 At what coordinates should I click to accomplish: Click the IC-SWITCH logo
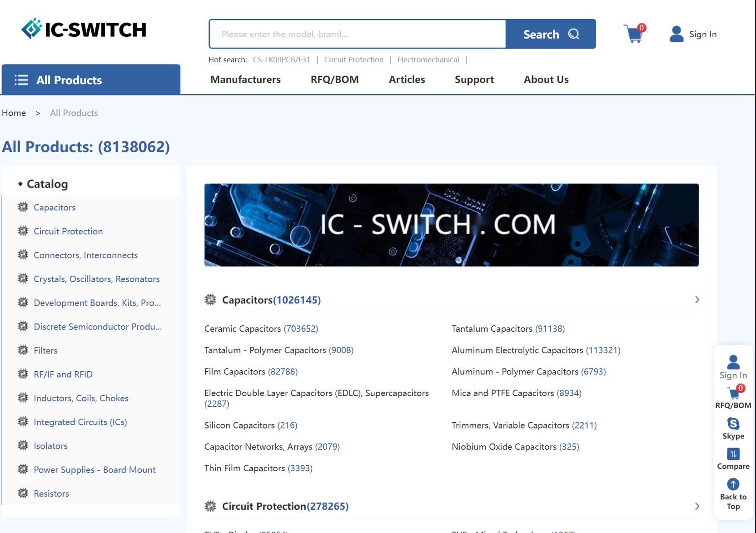point(84,30)
